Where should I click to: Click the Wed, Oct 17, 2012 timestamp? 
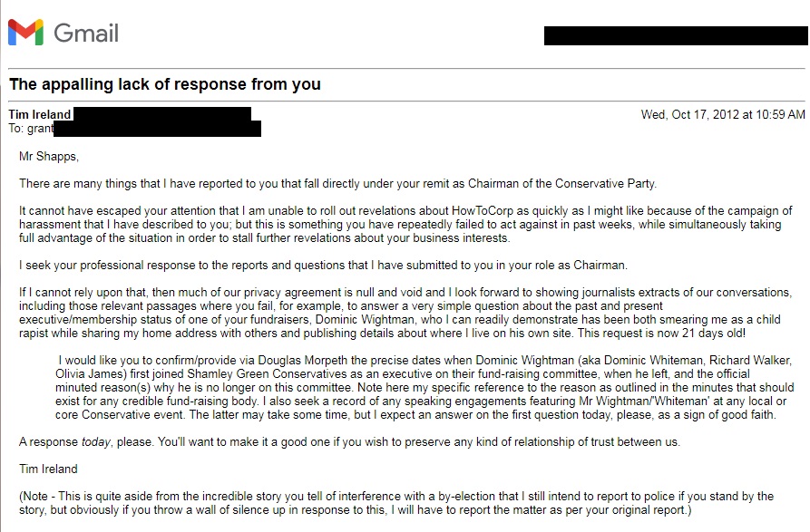click(x=722, y=115)
